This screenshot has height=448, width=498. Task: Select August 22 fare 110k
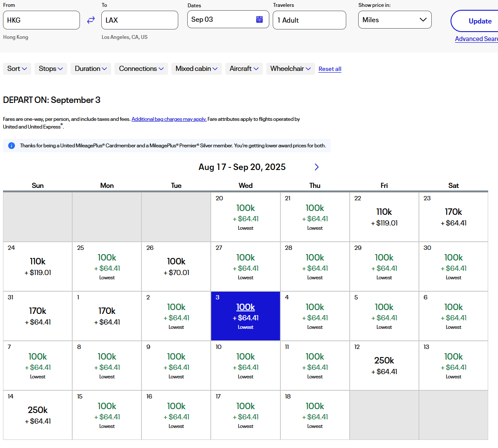click(x=384, y=217)
